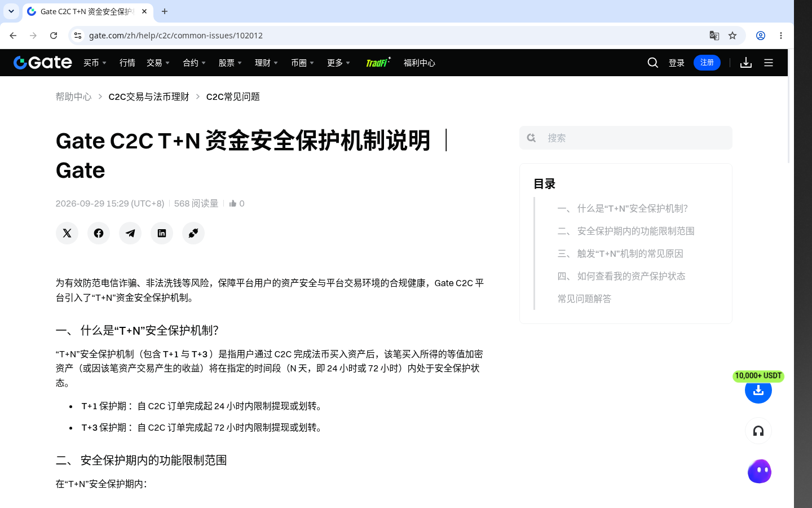Screen dimensions: 812x508
Task: Click the 登录 login link
Action: [x=677, y=63]
